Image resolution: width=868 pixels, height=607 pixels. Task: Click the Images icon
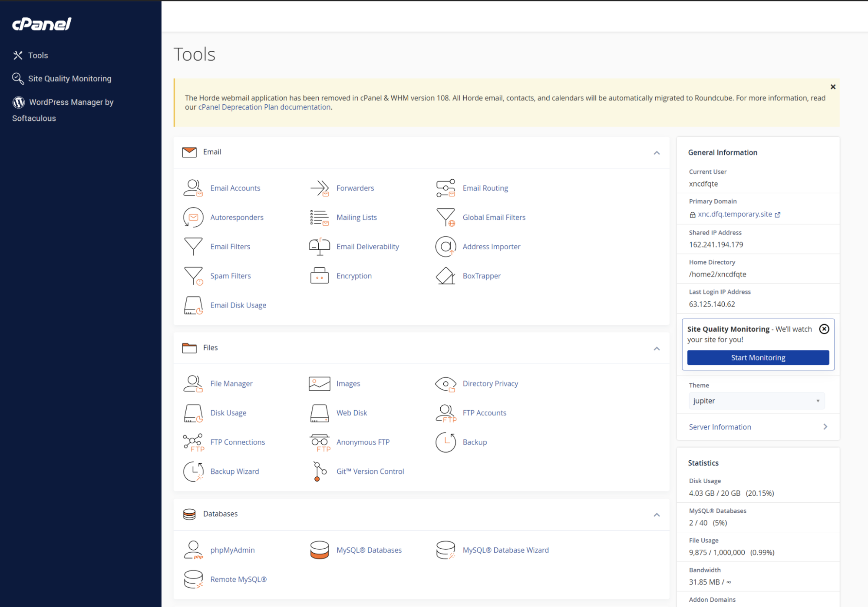320,383
